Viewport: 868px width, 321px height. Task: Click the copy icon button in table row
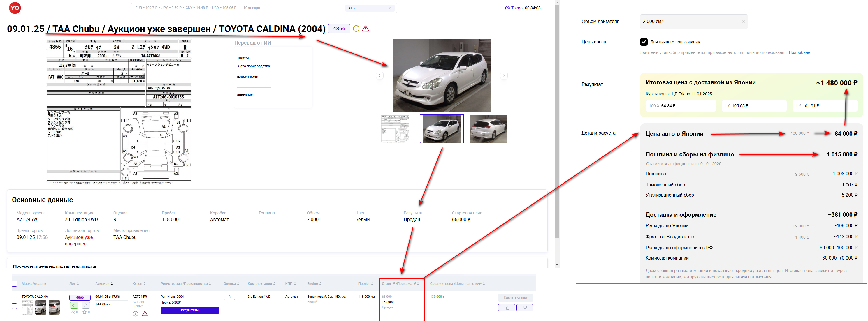[x=507, y=308]
